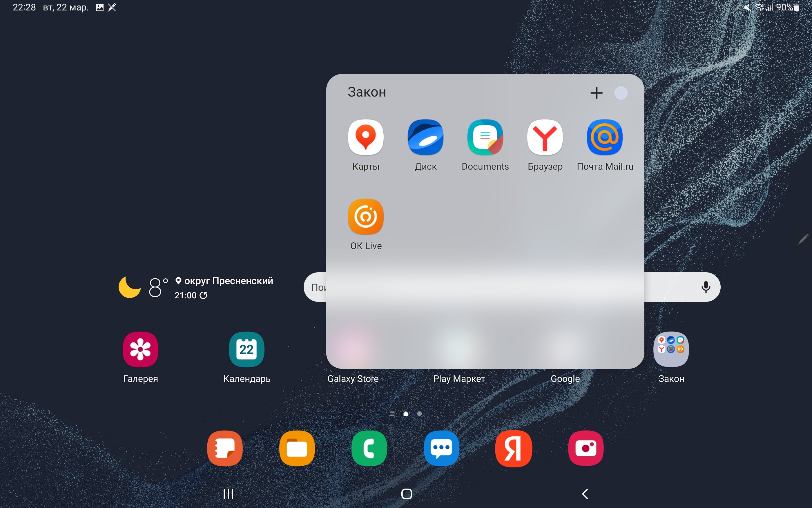Screen dimensions: 812x508
Task: Tap the mute sound status icon
Action: (748, 7)
